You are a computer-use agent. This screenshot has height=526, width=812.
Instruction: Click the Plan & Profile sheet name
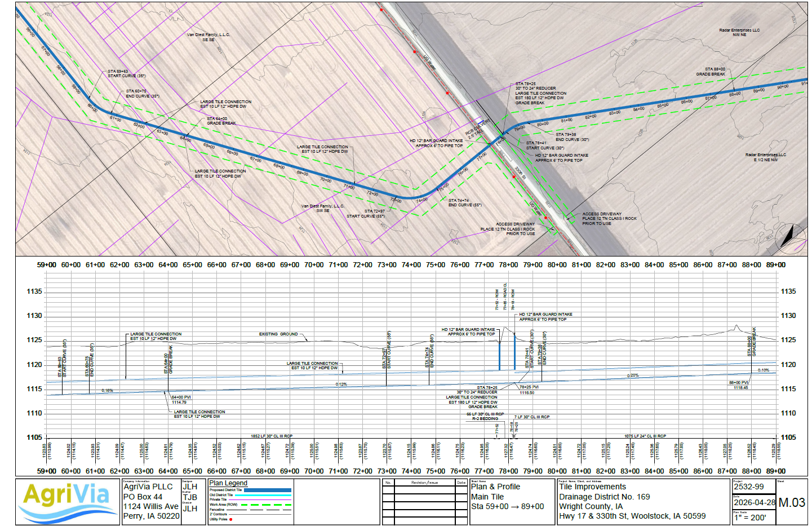pyautogui.click(x=495, y=487)
